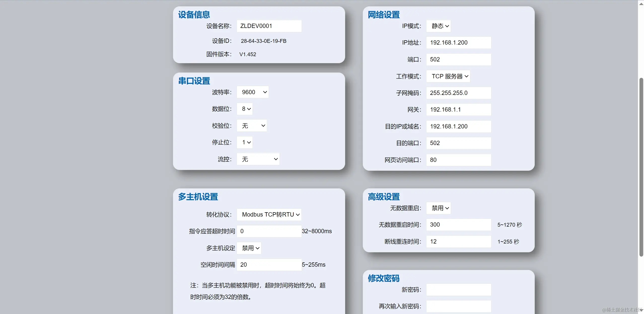Open the 波特率 dropdown showing 9600

pos(253,92)
